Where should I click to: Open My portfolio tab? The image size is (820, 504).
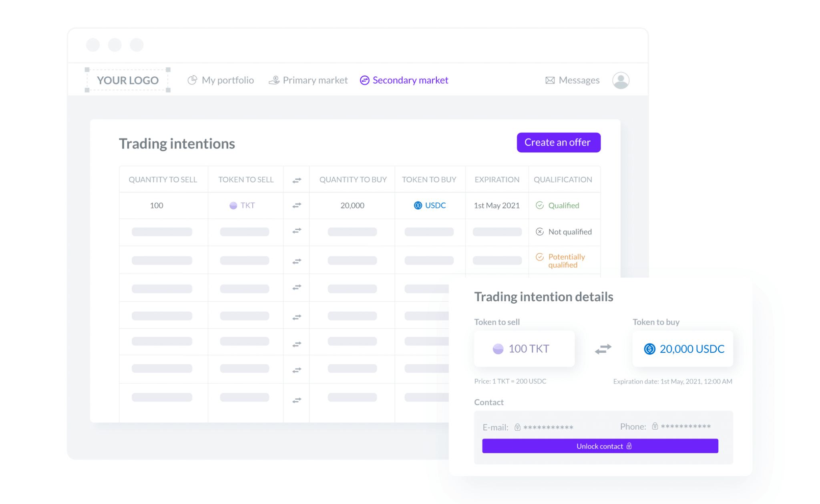point(221,80)
